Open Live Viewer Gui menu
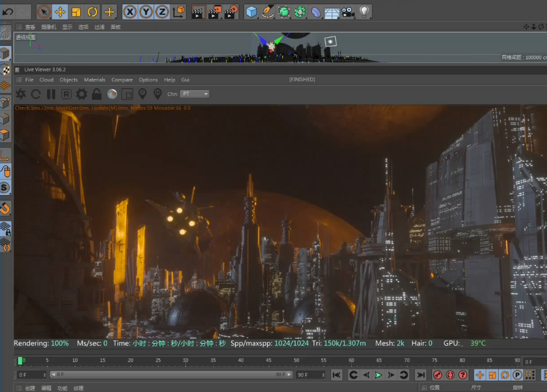Screen dimensions: 547x392 pos(185,80)
